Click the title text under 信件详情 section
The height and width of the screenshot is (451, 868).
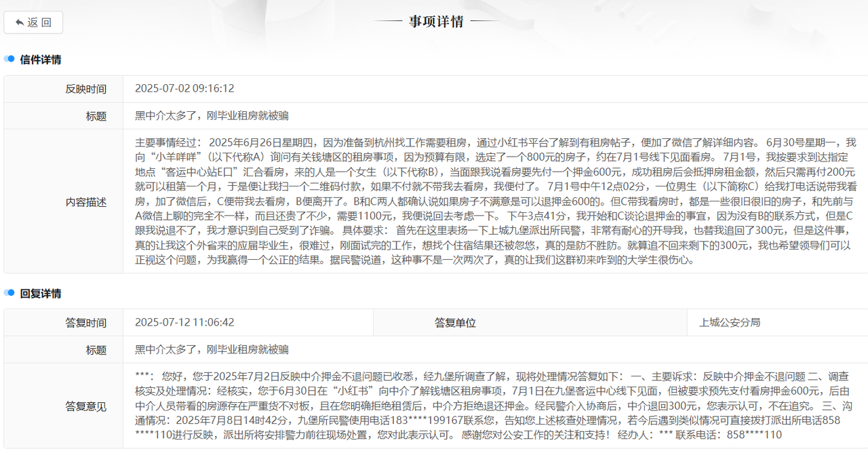(212, 116)
